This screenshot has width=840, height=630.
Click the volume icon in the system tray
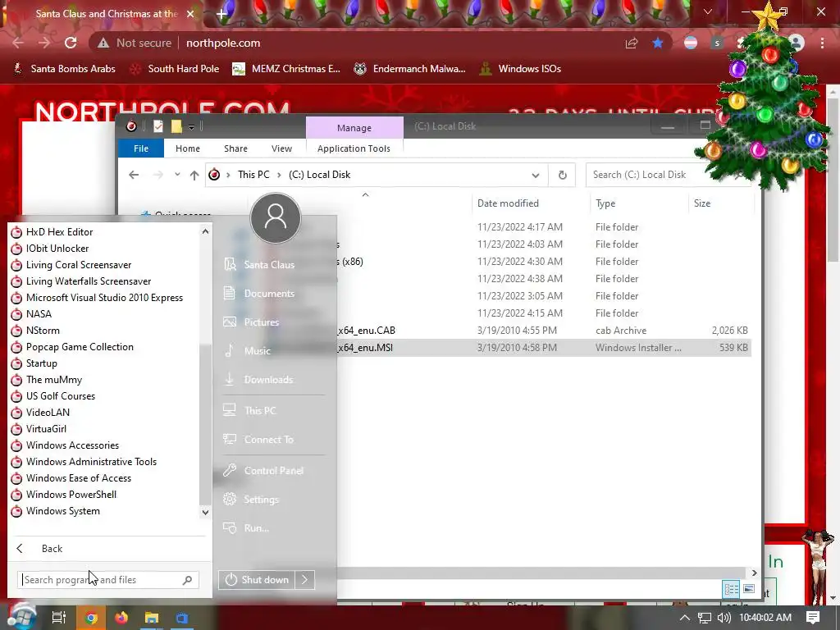724,618
